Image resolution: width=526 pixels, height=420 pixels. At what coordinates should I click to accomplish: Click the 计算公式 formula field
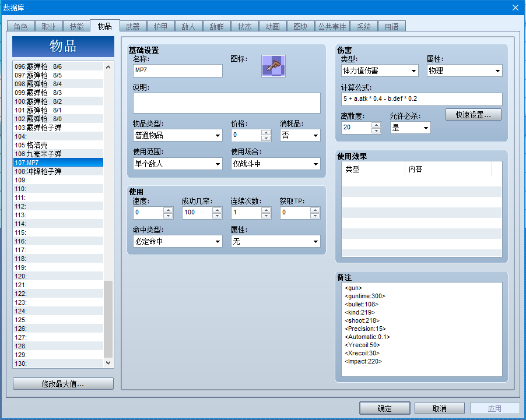pyautogui.click(x=422, y=99)
